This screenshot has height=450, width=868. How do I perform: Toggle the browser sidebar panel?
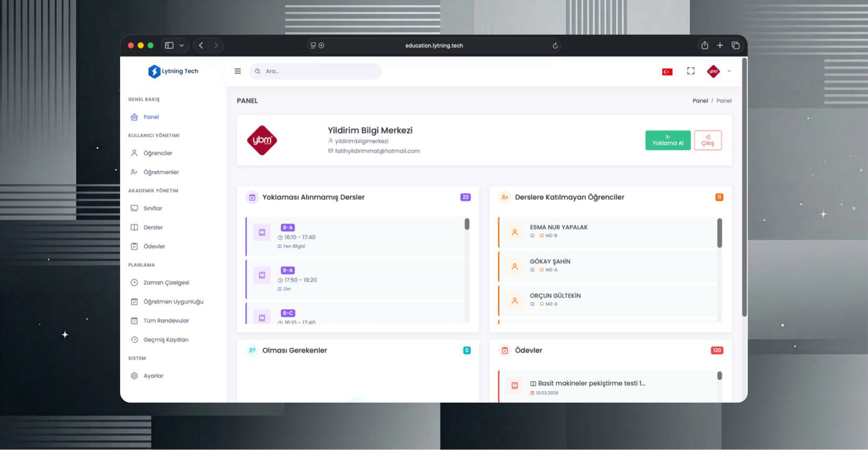pyautogui.click(x=169, y=46)
